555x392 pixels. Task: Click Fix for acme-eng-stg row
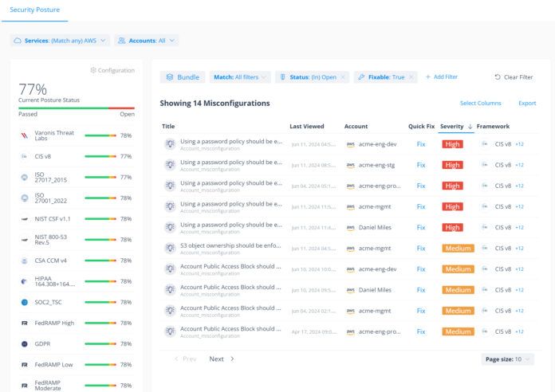[421, 165]
